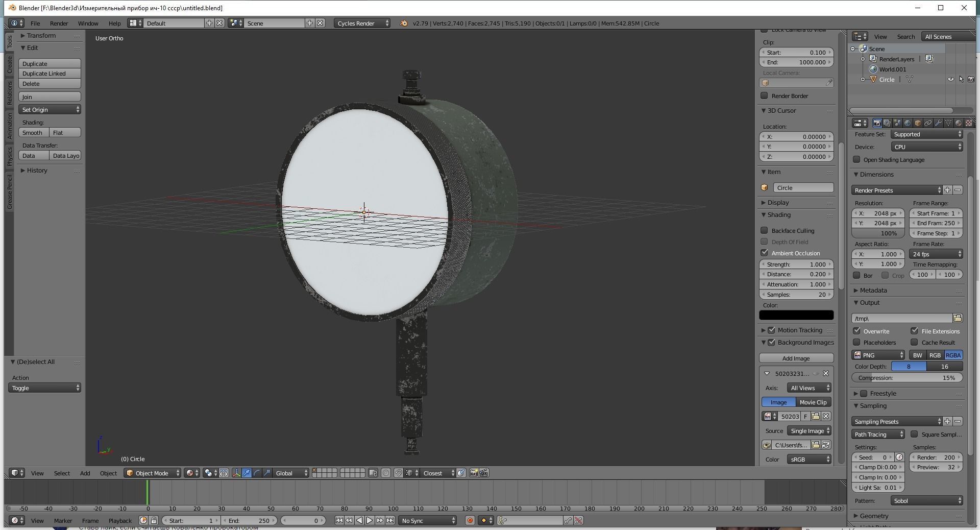Toggle the 3D manipulator axis icon
This screenshot has width=980, height=530.
(x=236, y=473)
